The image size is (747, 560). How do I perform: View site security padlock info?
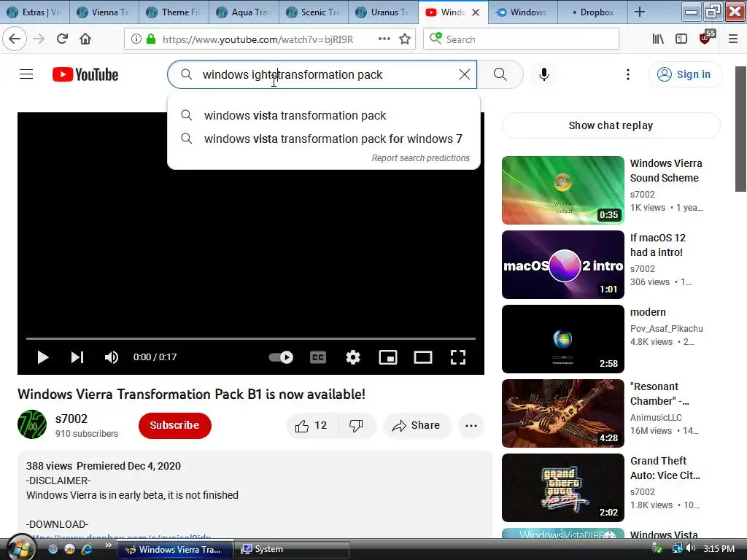coord(151,39)
